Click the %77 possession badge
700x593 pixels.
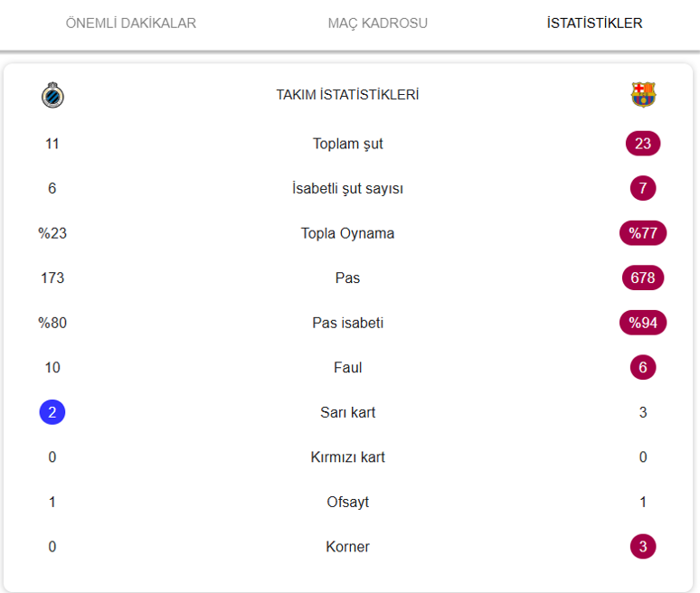click(x=643, y=233)
